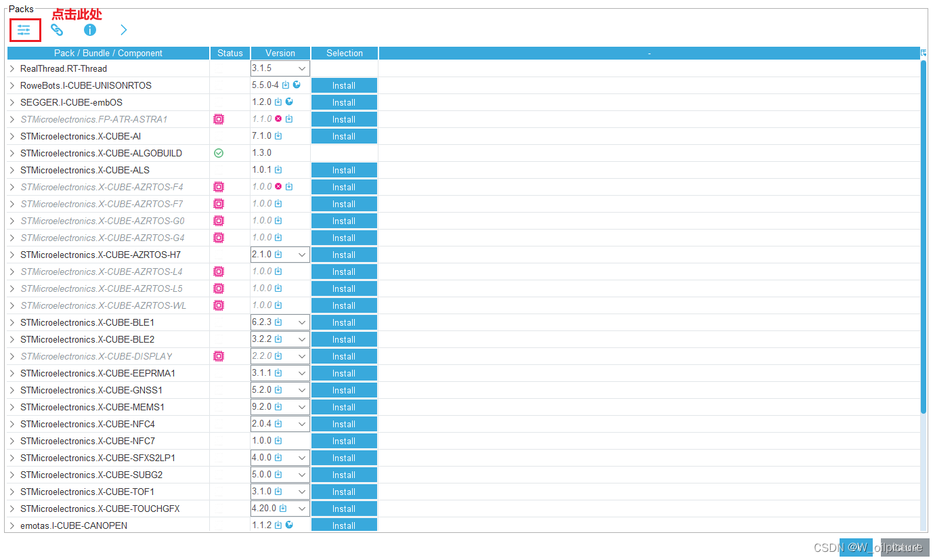Click download icon for X-CUBE-NFC7 version

point(278,441)
